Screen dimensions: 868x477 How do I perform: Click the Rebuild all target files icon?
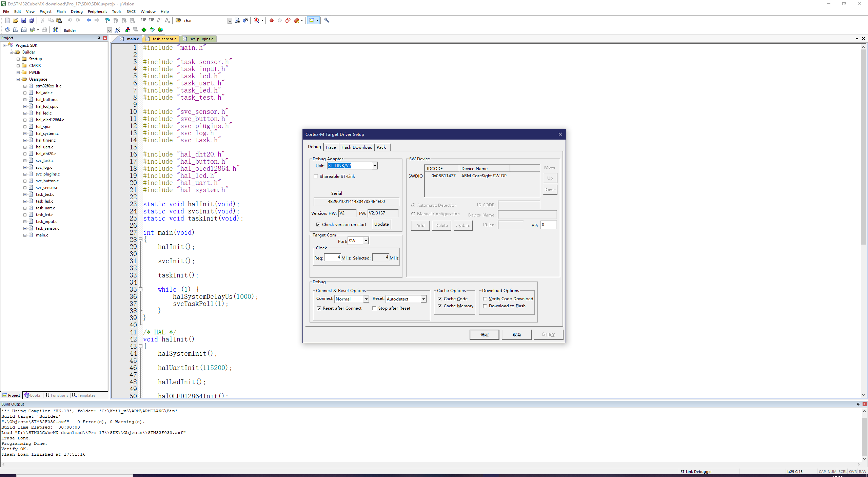24,30
